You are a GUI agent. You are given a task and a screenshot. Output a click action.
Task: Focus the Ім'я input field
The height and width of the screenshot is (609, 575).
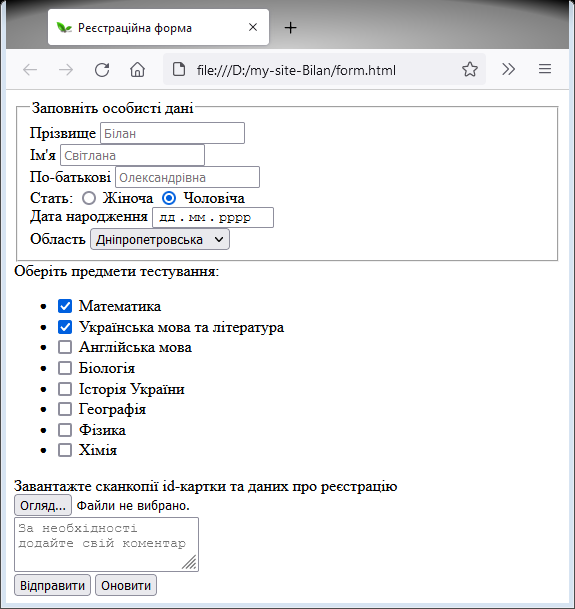(132, 155)
